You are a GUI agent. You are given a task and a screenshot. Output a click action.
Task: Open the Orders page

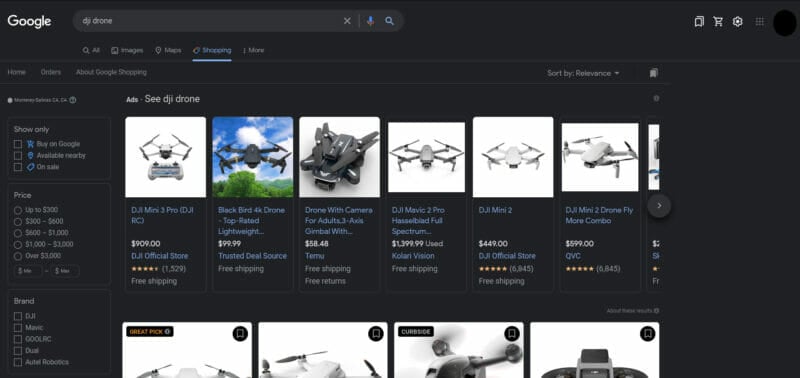click(51, 72)
